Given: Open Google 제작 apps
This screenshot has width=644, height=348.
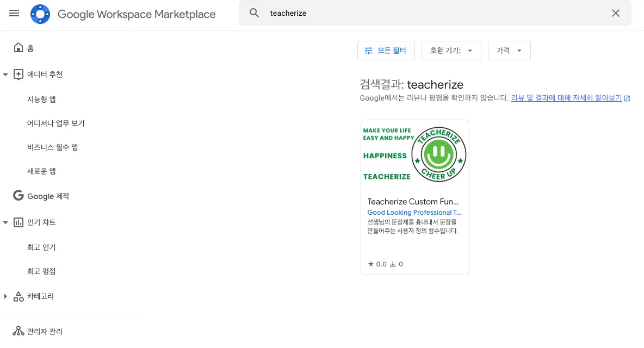Looking at the screenshot, I should [48, 196].
